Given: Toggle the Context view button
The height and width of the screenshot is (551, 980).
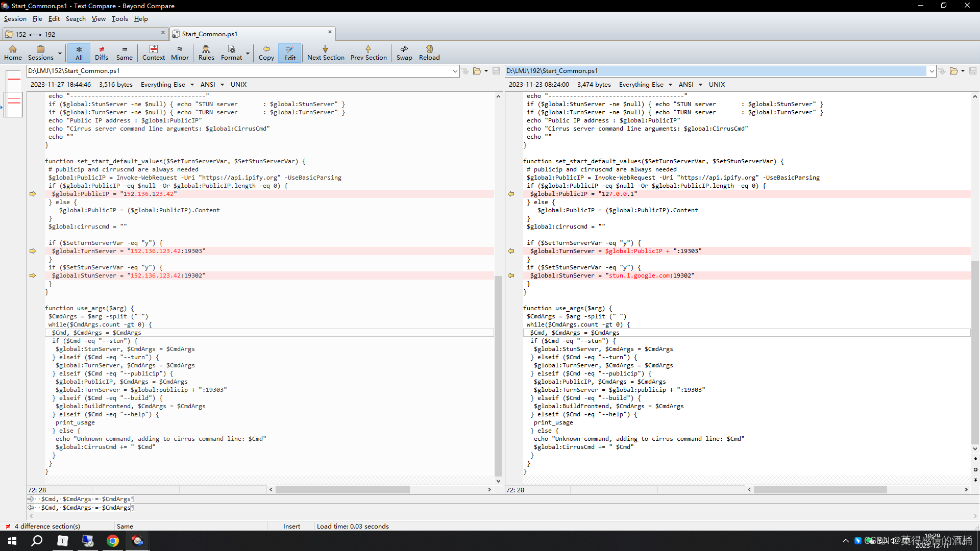Looking at the screenshot, I should pos(153,53).
